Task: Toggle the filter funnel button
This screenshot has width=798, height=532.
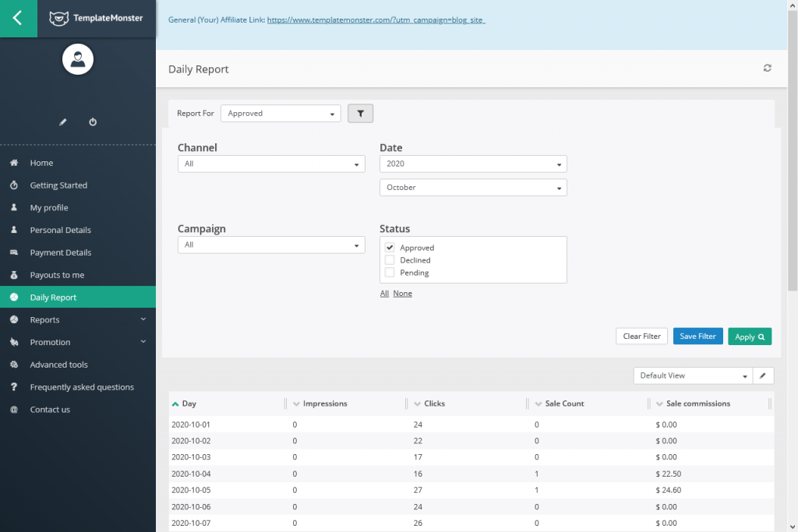Action: [x=360, y=114]
